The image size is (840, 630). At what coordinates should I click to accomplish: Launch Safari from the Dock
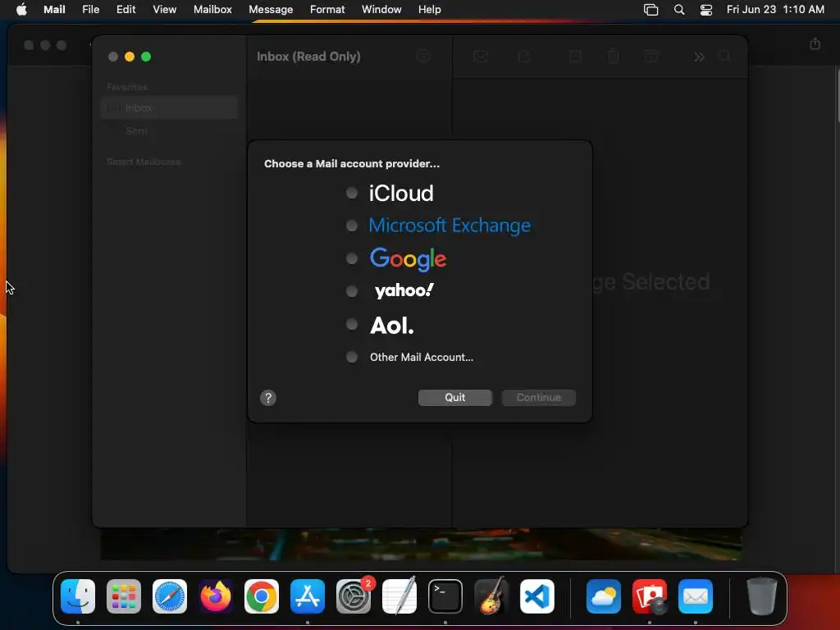(170, 596)
